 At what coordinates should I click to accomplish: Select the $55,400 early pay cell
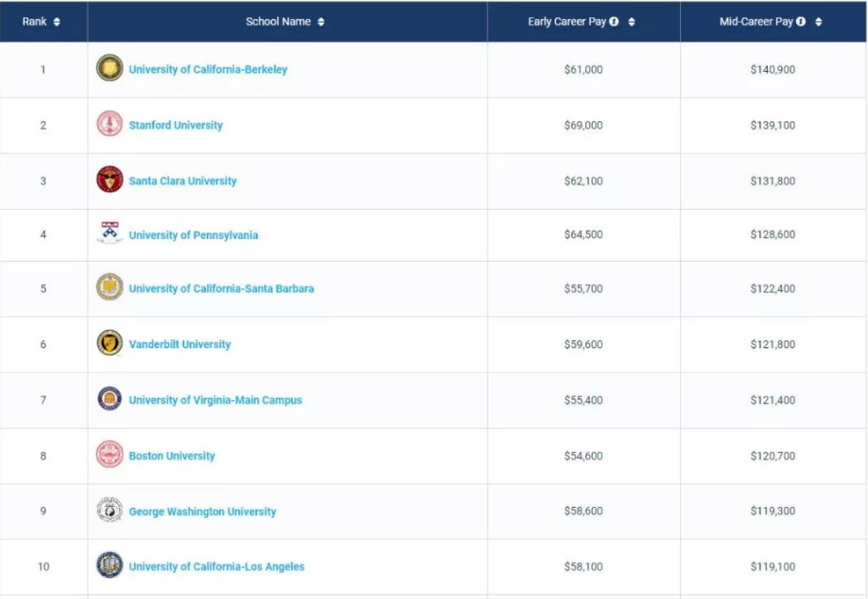[x=584, y=400]
